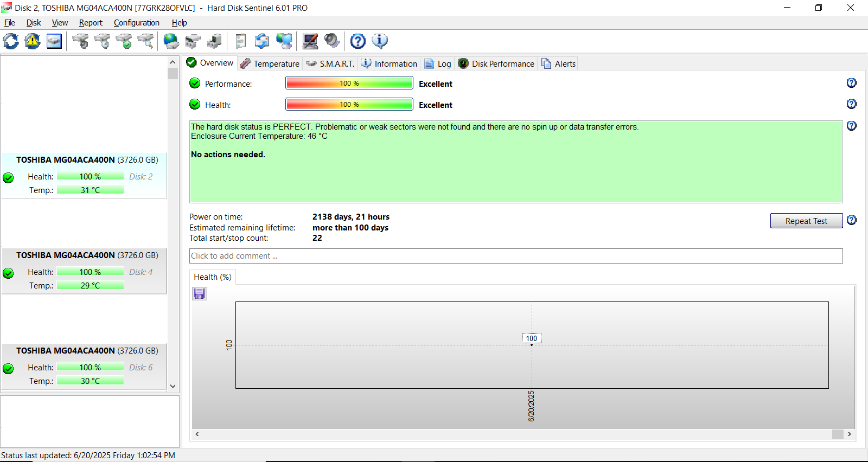Click the 'more than 100 days' lifetime value
Viewport: 868px width, 462px height.
350,228
